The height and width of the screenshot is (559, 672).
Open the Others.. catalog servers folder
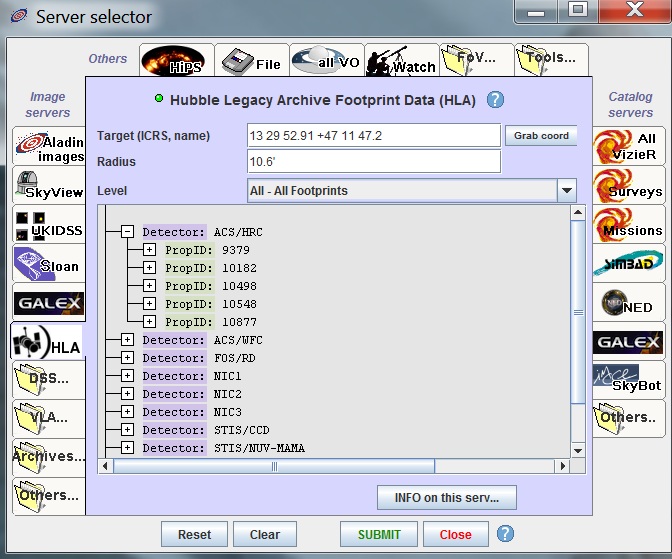(629, 418)
